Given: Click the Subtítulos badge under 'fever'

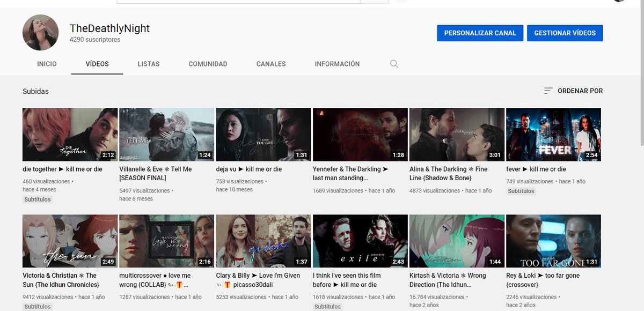Looking at the screenshot, I should (521, 191).
